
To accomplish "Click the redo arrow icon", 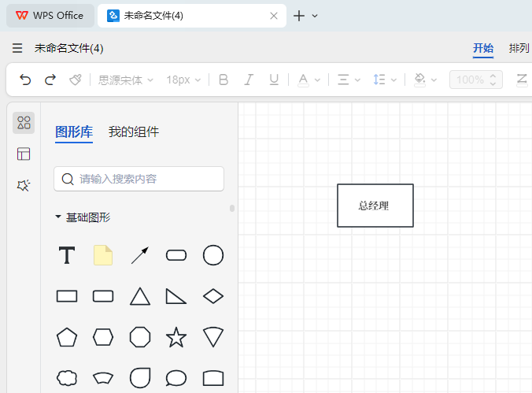I will point(50,80).
